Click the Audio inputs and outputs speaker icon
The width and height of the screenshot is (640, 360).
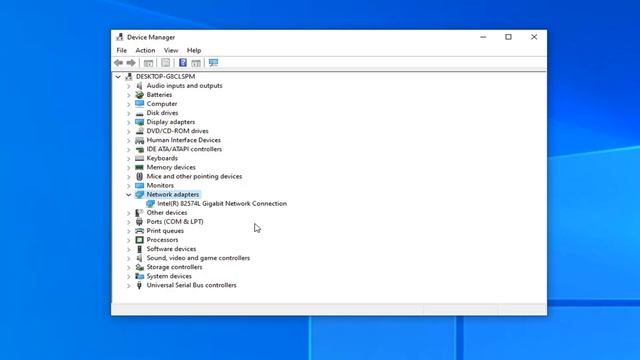point(139,86)
